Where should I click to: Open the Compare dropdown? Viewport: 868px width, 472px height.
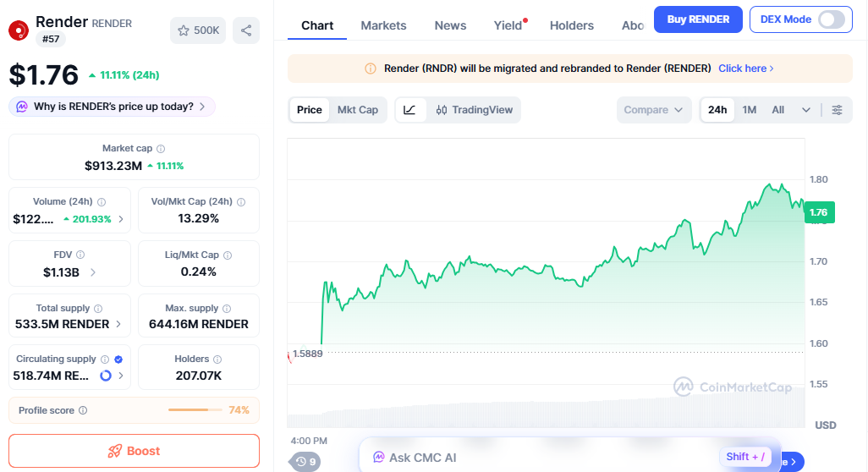click(x=654, y=110)
